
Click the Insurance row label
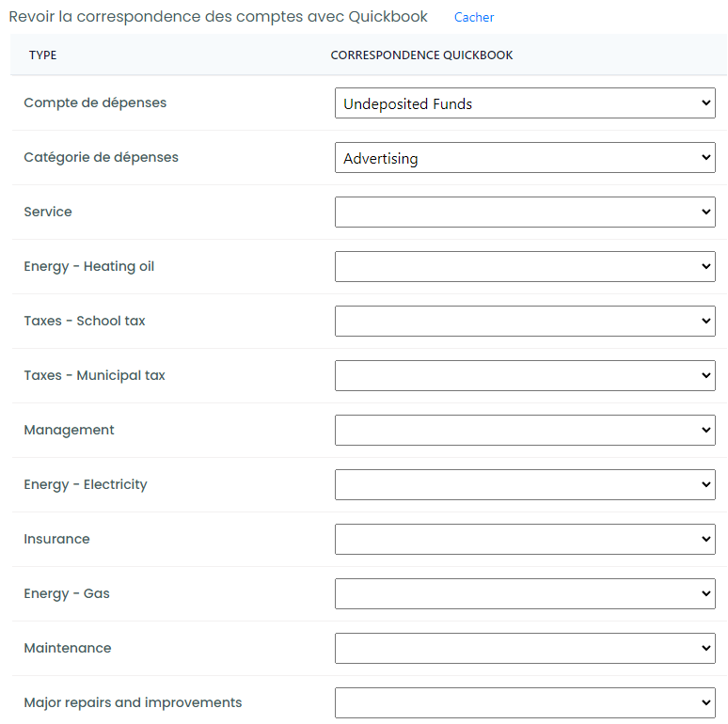click(x=56, y=539)
